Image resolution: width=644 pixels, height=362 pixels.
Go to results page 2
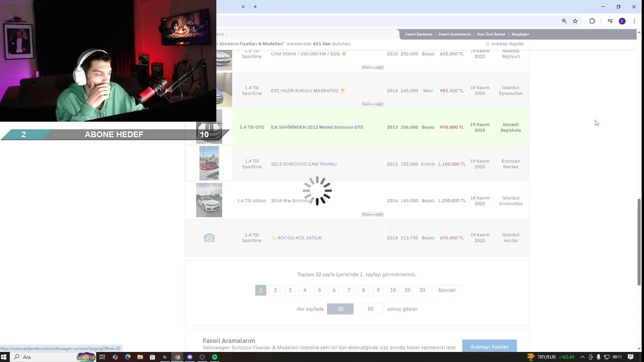[x=275, y=290]
